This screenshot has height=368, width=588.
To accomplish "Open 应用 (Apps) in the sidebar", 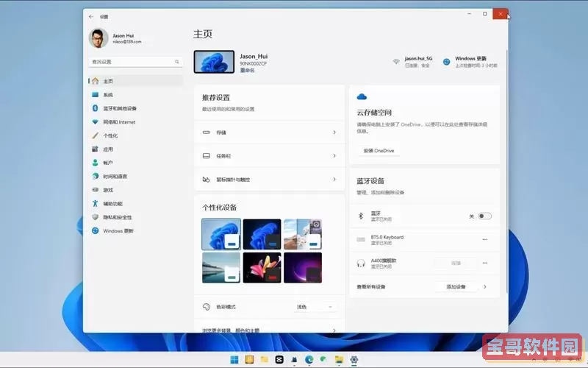I will [x=136, y=149].
